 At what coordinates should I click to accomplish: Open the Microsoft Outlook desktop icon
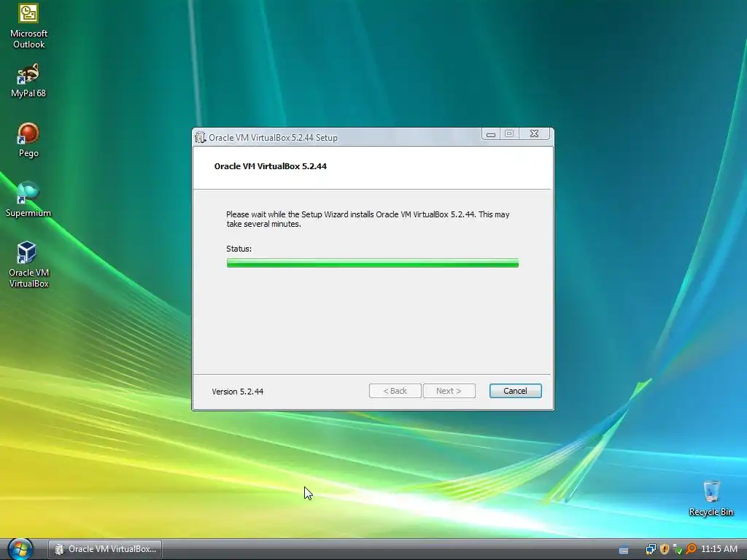click(x=28, y=26)
